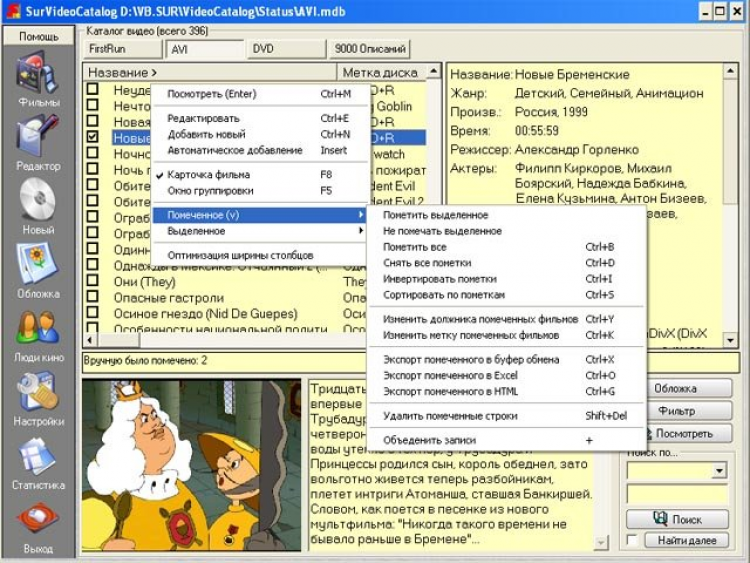
Task: Open the 9000 Описаний tab
Action: (x=370, y=49)
